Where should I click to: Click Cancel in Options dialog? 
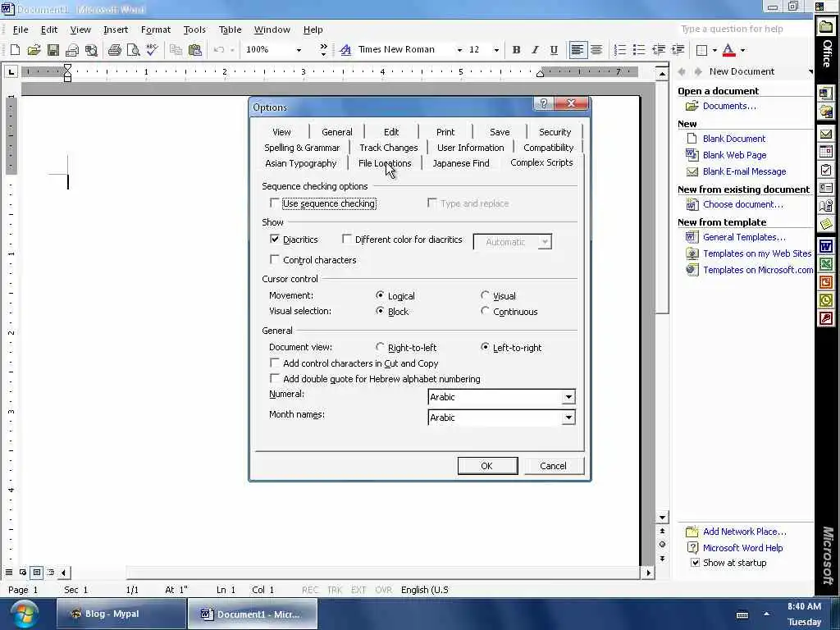click(553, 466)
